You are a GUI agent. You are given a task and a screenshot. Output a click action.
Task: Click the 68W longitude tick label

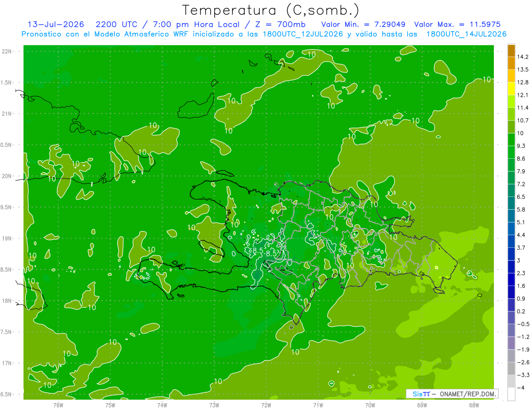pyautogui.click(x=474, y=405)
